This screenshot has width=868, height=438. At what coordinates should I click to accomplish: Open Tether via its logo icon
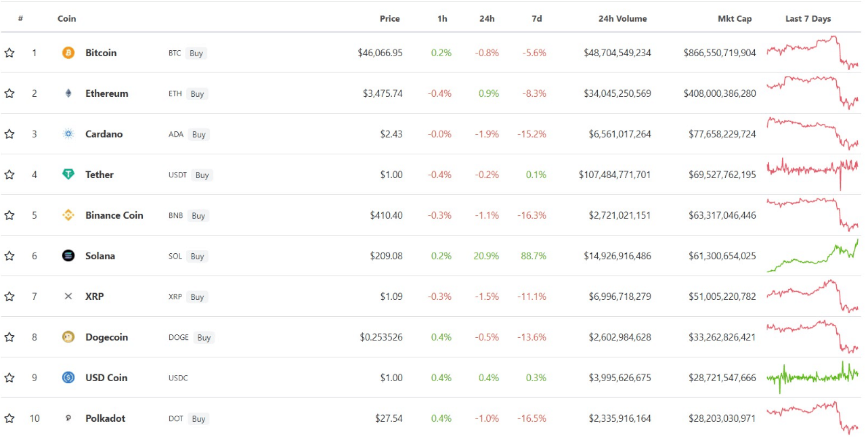(68, 175)
